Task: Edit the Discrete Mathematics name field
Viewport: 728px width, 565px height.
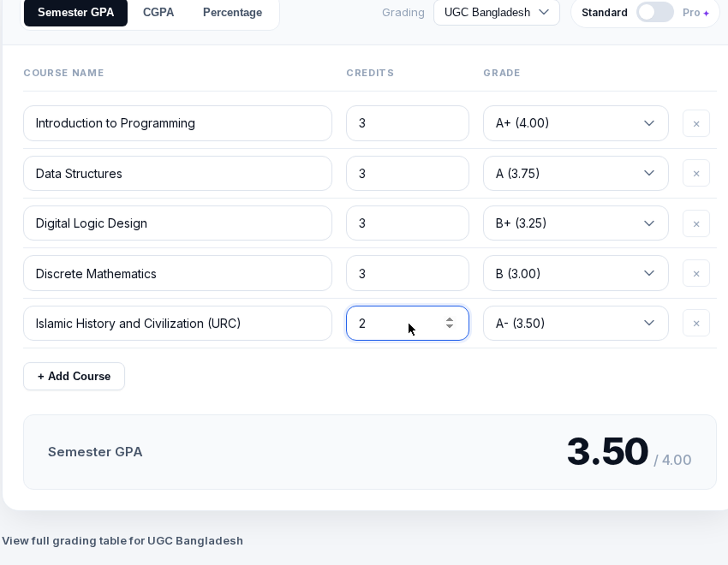Action: (177, 273)
